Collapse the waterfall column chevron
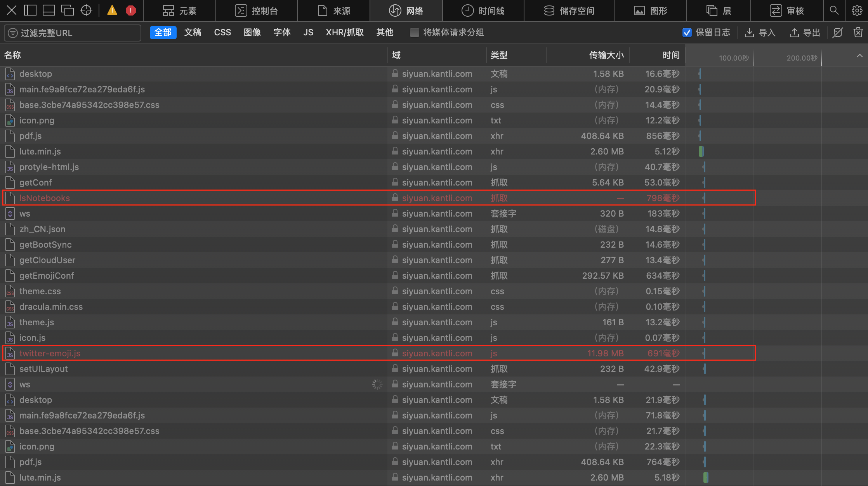This screenshot has height=486, width=868. pyautogui.click(x=860, y=56)
